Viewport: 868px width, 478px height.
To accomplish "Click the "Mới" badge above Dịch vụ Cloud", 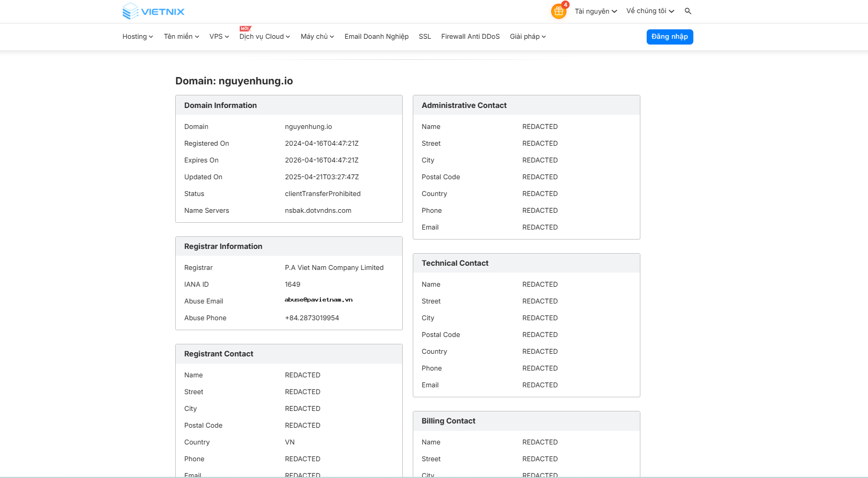I will pos(247,29).
